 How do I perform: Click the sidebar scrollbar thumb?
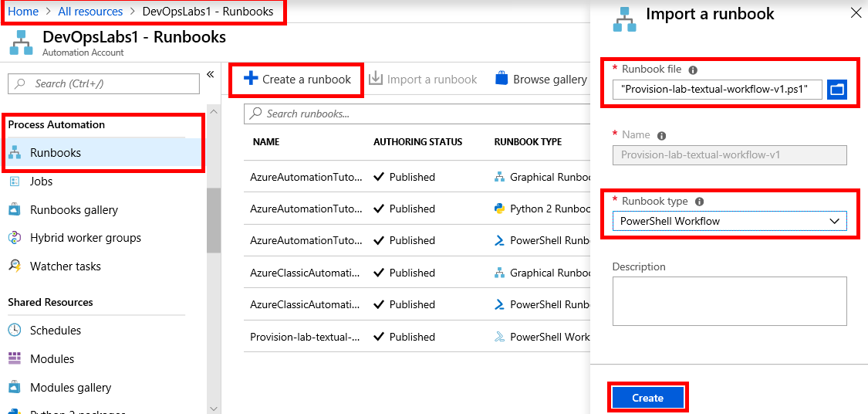tap(214, 220)
